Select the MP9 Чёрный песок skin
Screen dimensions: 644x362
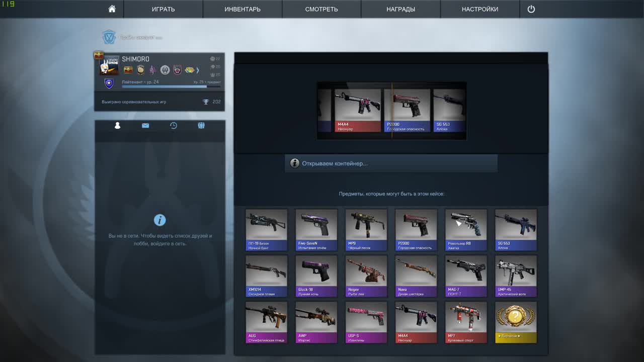coord(366,230)
